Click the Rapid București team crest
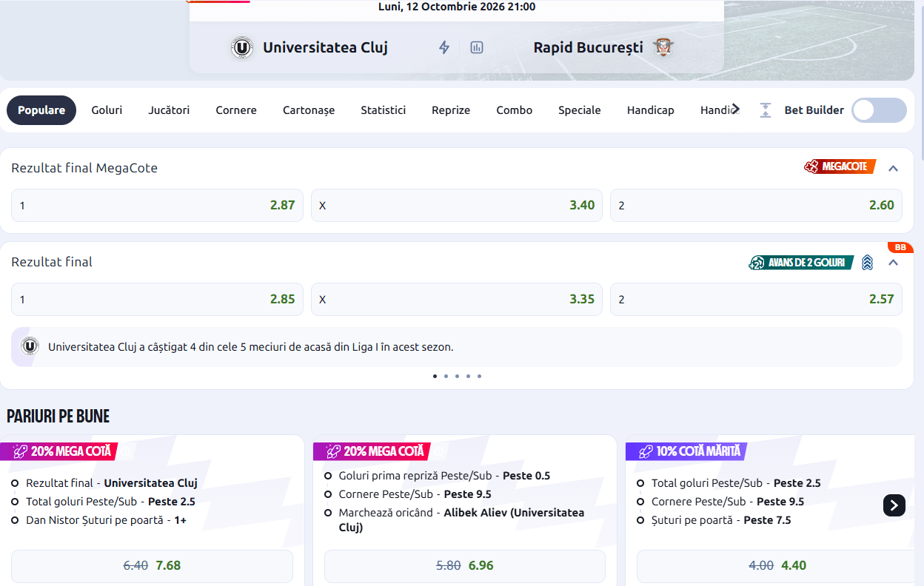 tap(664, 48)
